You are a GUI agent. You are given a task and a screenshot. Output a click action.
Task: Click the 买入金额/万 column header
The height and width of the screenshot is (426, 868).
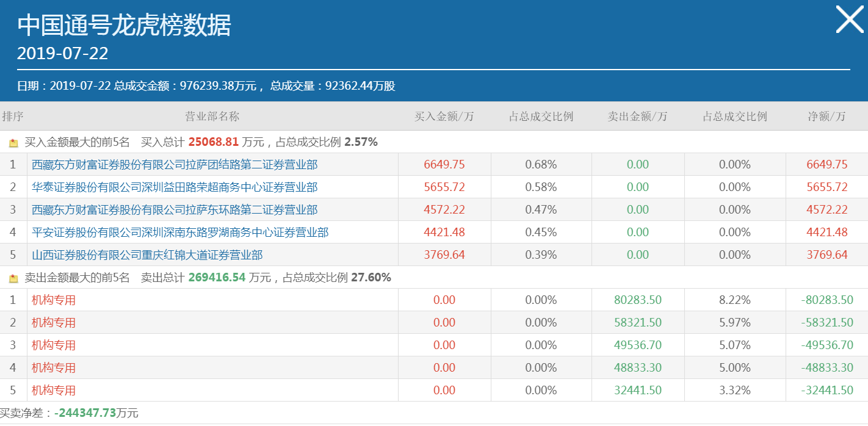(x=444, y=117)
